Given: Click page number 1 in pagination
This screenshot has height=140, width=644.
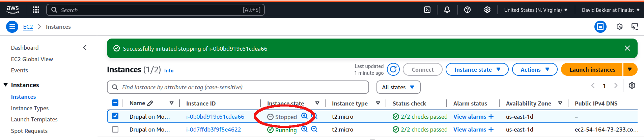Looking at the screenshot, I should coord(604,86).
